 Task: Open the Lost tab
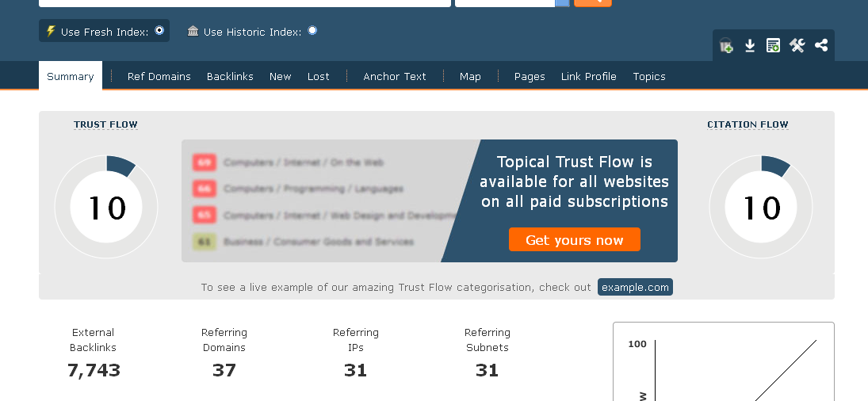319,76
